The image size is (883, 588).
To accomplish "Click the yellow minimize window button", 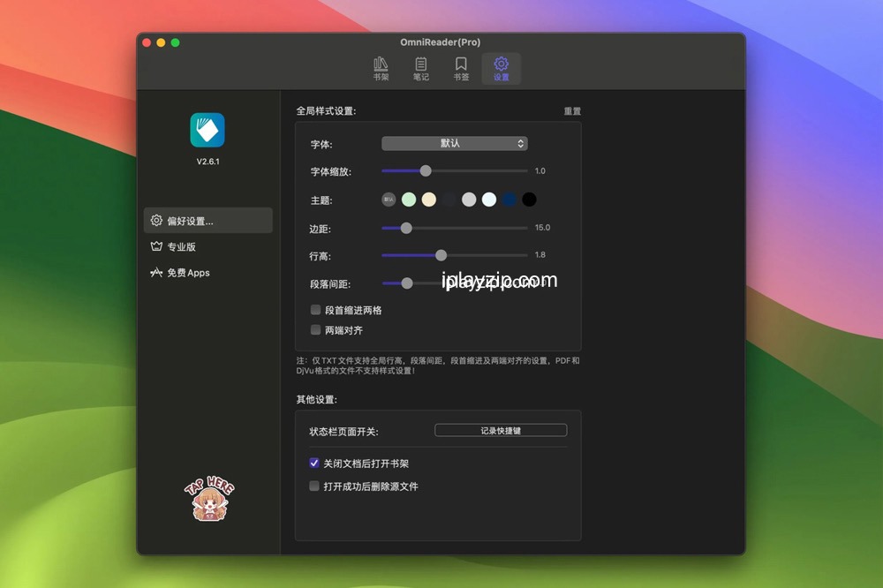I will tap(161, 42).
